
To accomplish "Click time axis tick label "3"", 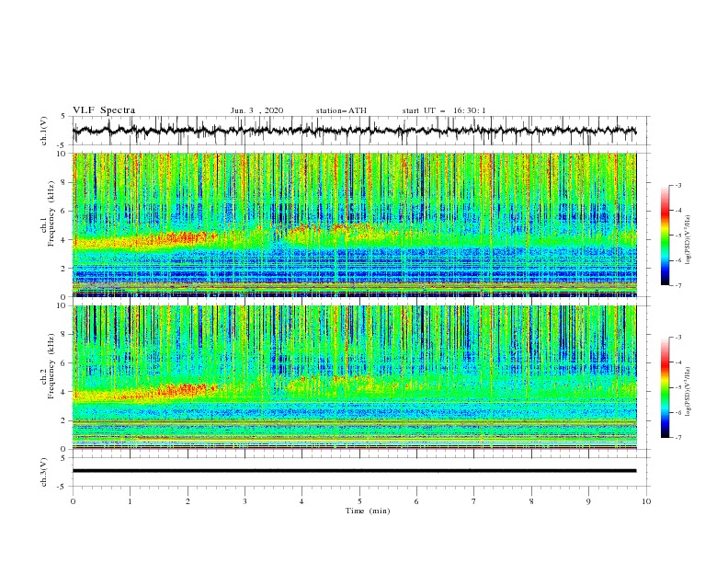I will tap(245, 501).
